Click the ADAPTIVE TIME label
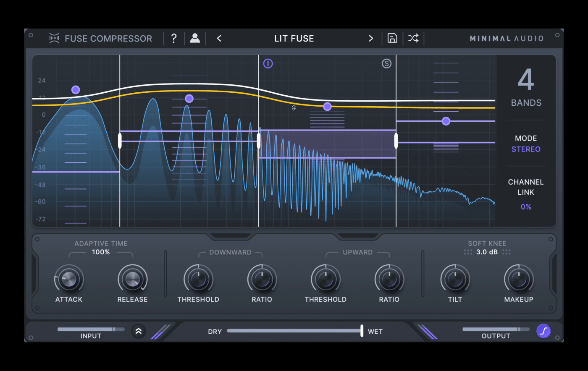The width and height of the screenshot is (588, 371). coord(101,243)
